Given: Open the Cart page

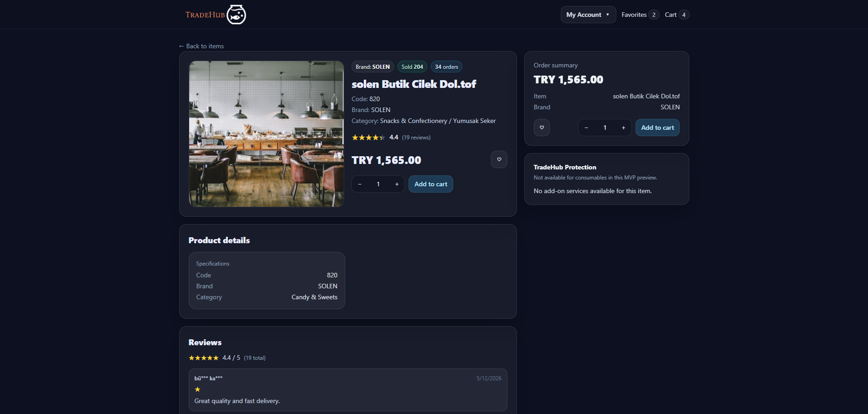Looking at the screenshot, I should pyautogui.click(x=677, y=15).
